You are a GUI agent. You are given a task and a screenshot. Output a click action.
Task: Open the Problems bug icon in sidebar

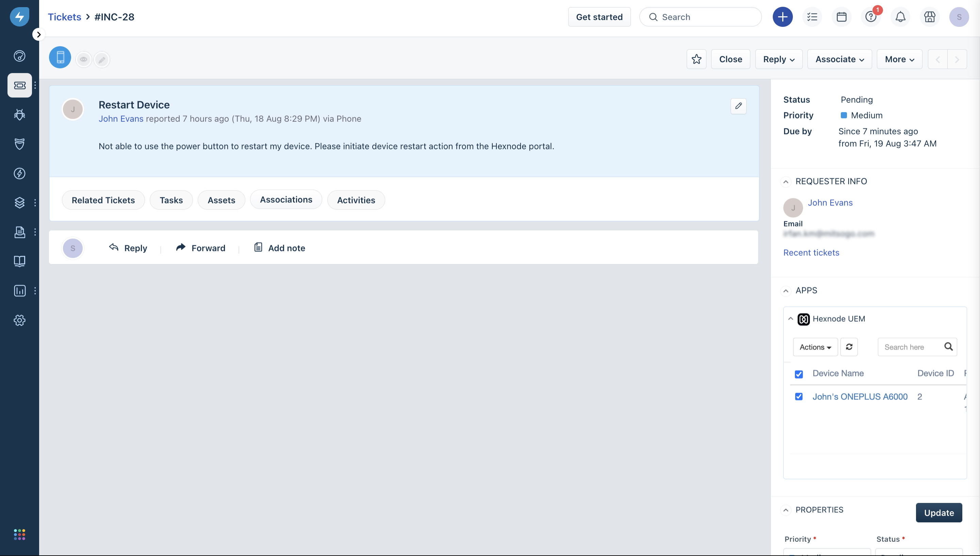click(19, 115)
